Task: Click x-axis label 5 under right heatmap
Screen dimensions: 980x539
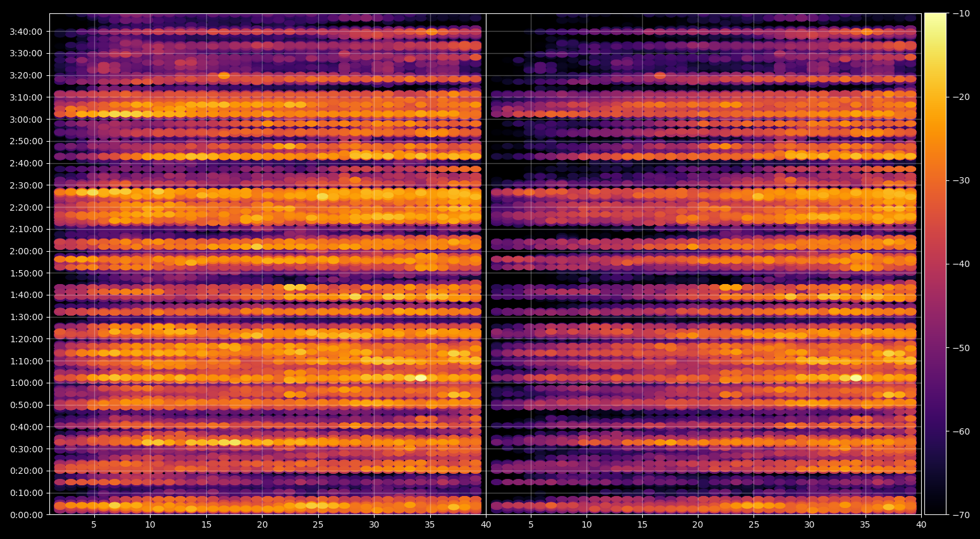Action: point(531,524)
